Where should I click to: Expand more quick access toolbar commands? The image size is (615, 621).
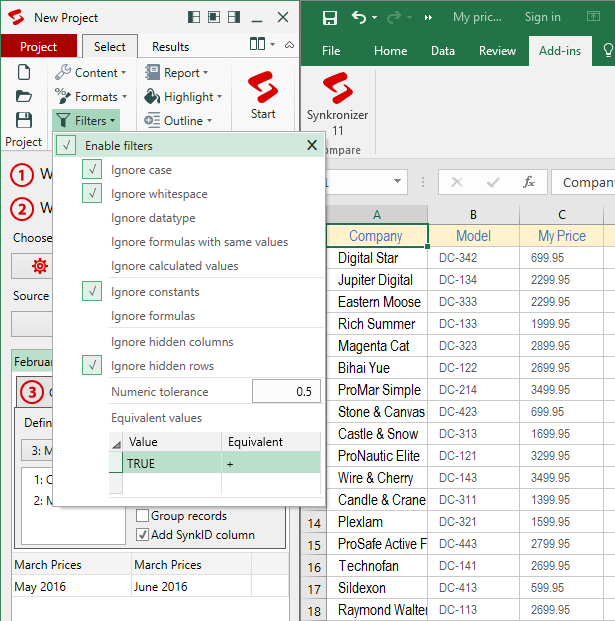coord(428,17)
